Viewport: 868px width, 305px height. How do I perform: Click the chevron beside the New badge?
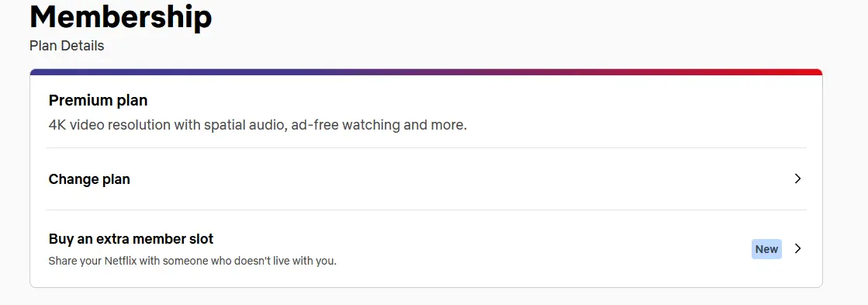(797, 248)
